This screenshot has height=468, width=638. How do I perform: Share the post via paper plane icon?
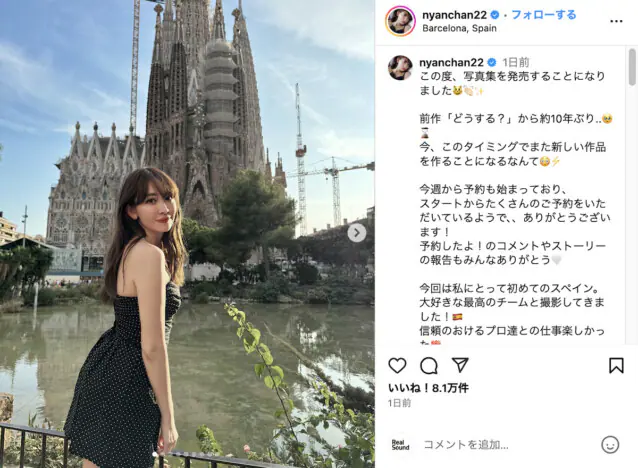460,365
